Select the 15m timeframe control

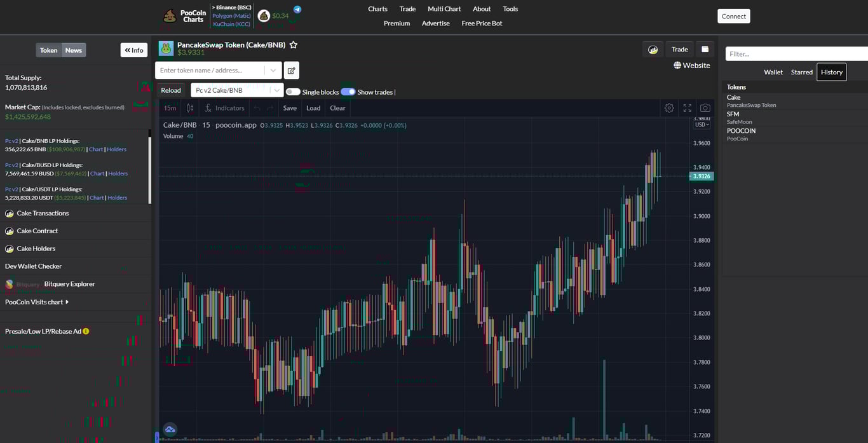point(169,107)
